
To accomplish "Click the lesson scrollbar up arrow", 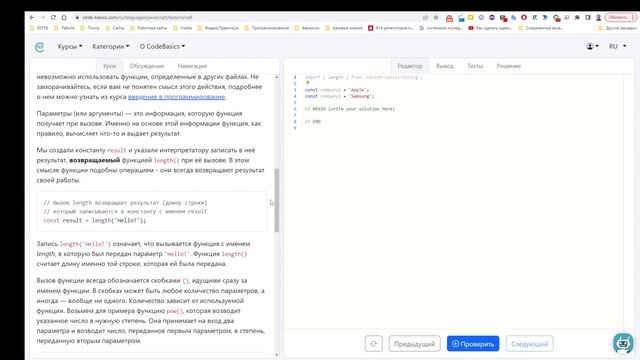I will point(277,77).
